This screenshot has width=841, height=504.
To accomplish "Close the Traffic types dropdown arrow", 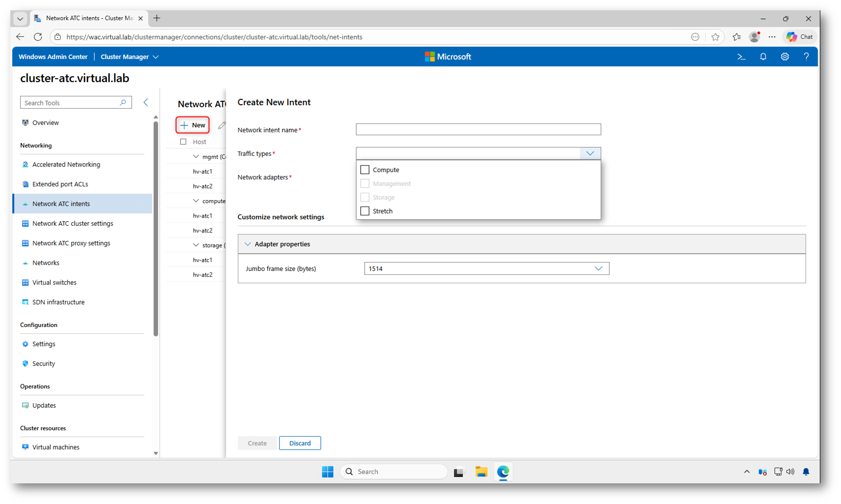I will [590, 153].
